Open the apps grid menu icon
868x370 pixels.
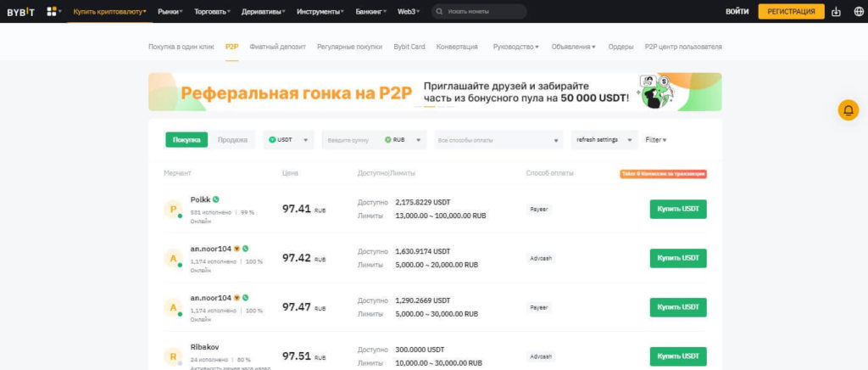[52, 12]
